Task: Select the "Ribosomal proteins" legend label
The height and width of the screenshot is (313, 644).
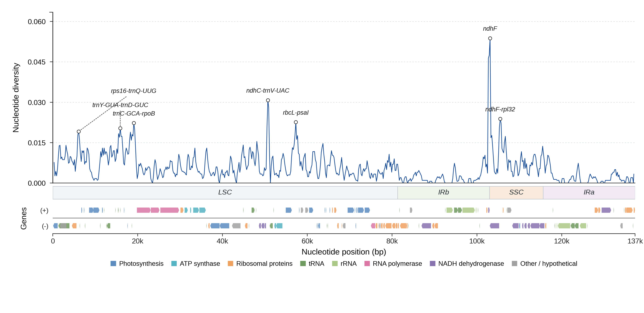Action: tap(264, 264)
